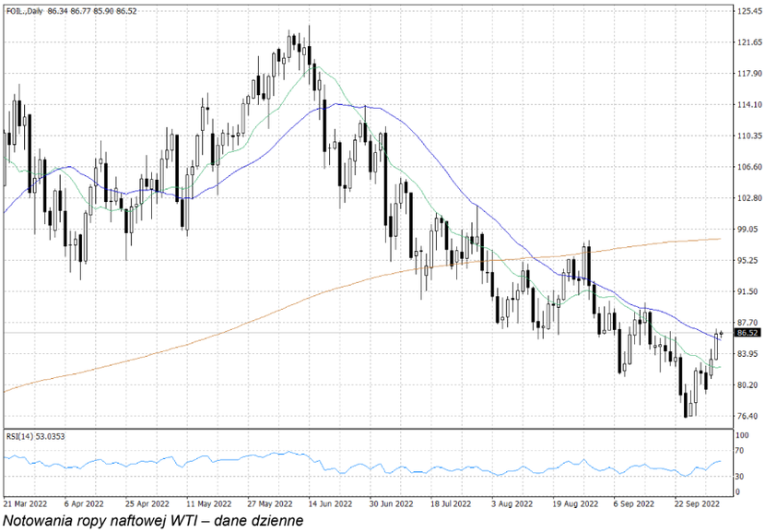Image resolution: width=765 pixels, height=532 pixels.
Task: Click the 125.45 price axis label
Action: 748,11
